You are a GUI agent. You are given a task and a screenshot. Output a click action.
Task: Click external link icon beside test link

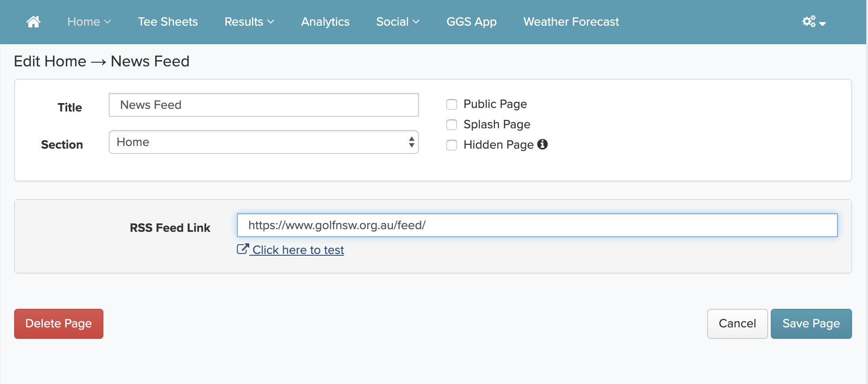coord(243,249)
